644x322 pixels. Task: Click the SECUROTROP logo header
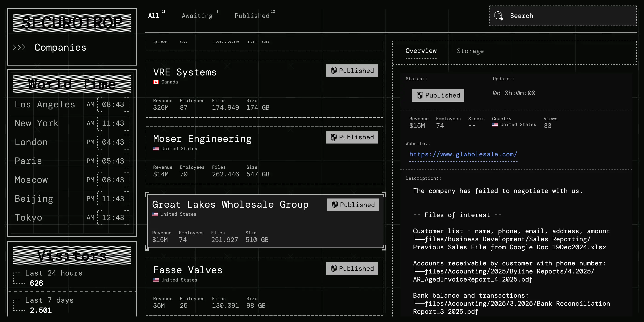click(x=72, y=23)
